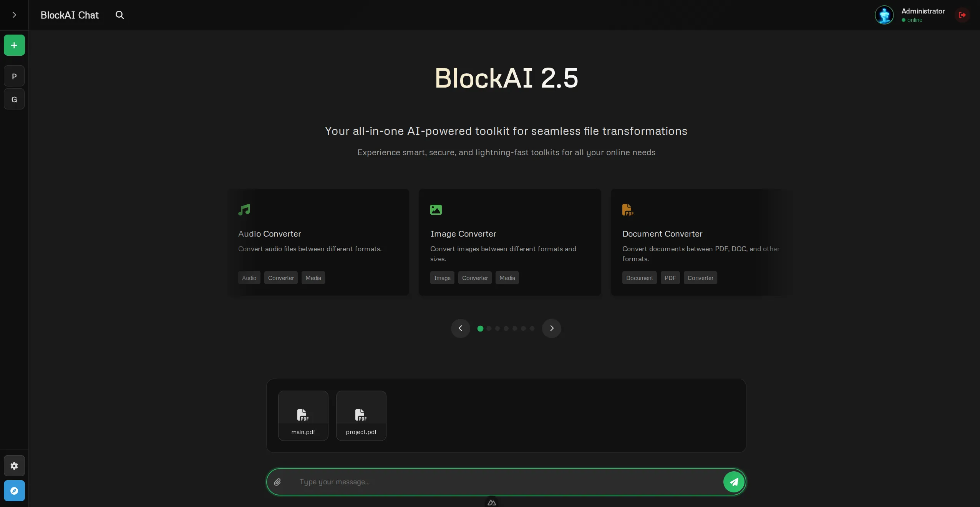Open the Image Converter card title
The image size is (980, 507).
click(463, 234)
